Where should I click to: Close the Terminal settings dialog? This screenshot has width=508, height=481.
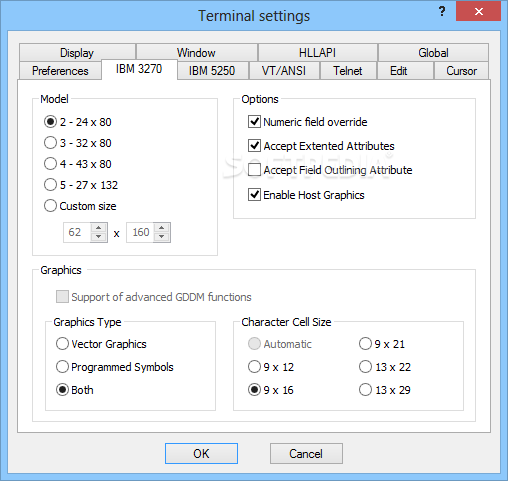(479, 12)
